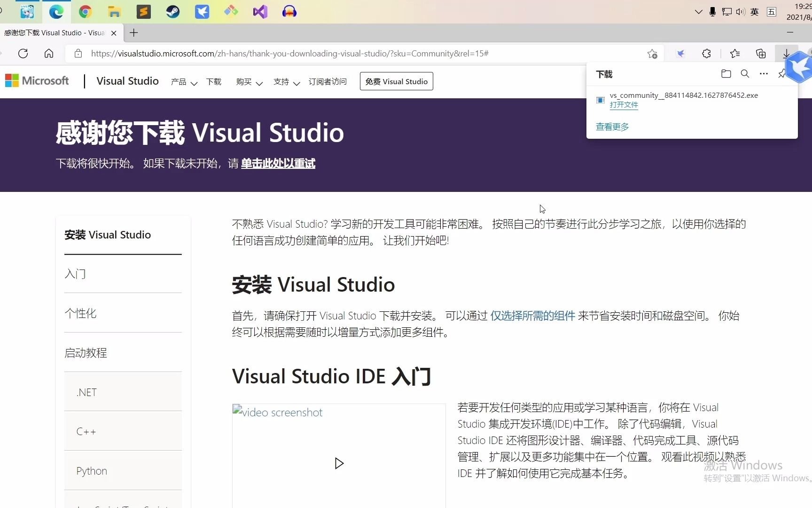Screen dimensions: 812x508
Task: Expand the 支持 dropdown menu
Action: (287, 82)
